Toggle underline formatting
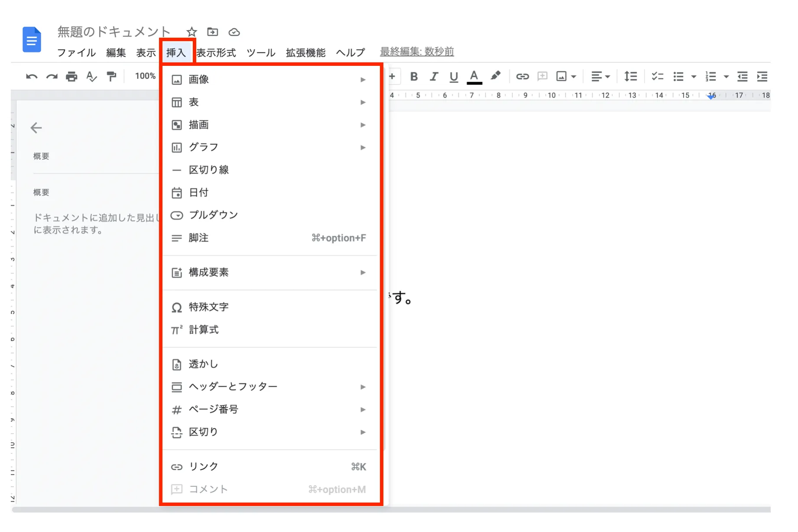The height and width of the screenshot is (532, 798). click(454, 77)
